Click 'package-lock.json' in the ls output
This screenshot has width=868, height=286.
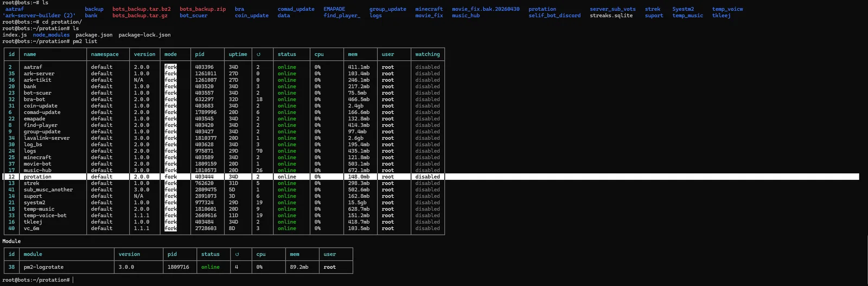(144, 35)
